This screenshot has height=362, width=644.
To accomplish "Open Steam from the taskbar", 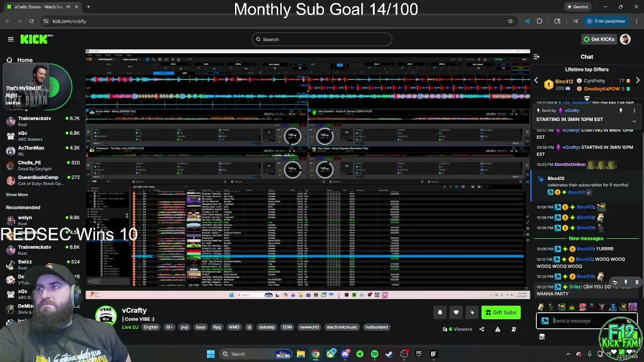I will coord(389,354).
